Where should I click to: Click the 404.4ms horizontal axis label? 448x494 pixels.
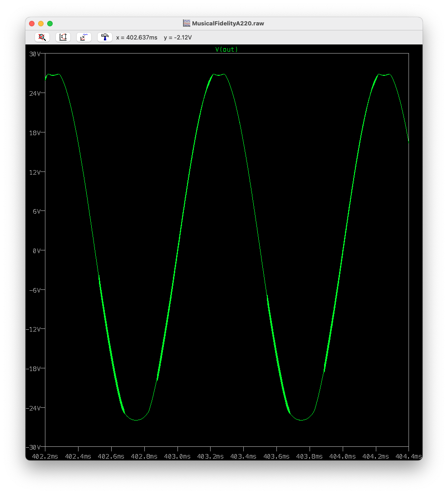pos(409,456)
